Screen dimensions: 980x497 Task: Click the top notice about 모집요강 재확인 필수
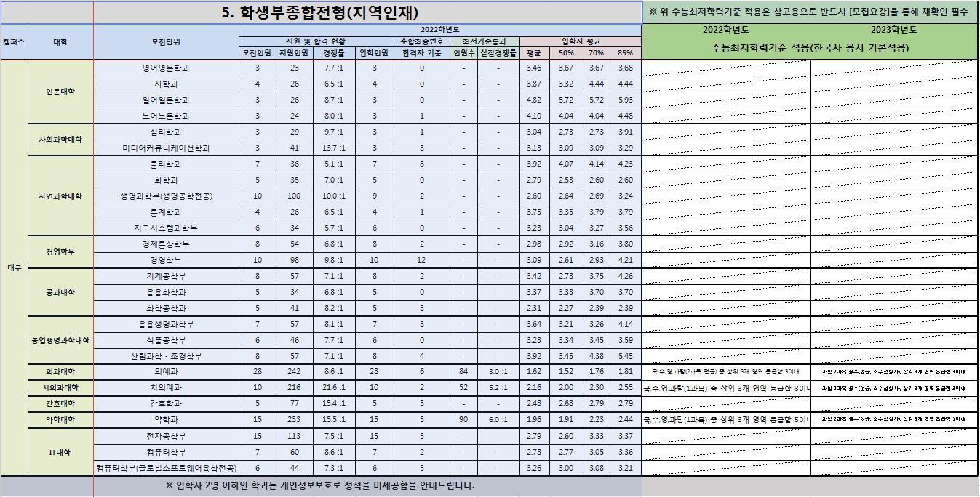810,12
